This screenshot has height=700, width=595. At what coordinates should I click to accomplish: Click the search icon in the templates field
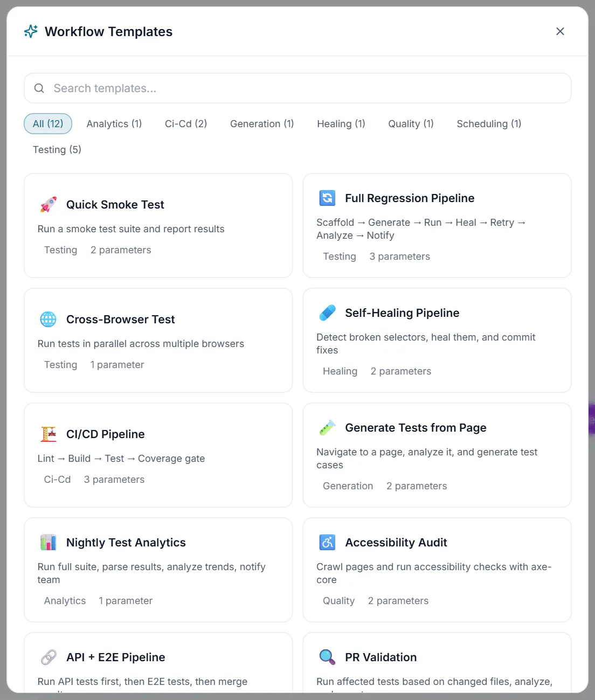click(39, 88)
